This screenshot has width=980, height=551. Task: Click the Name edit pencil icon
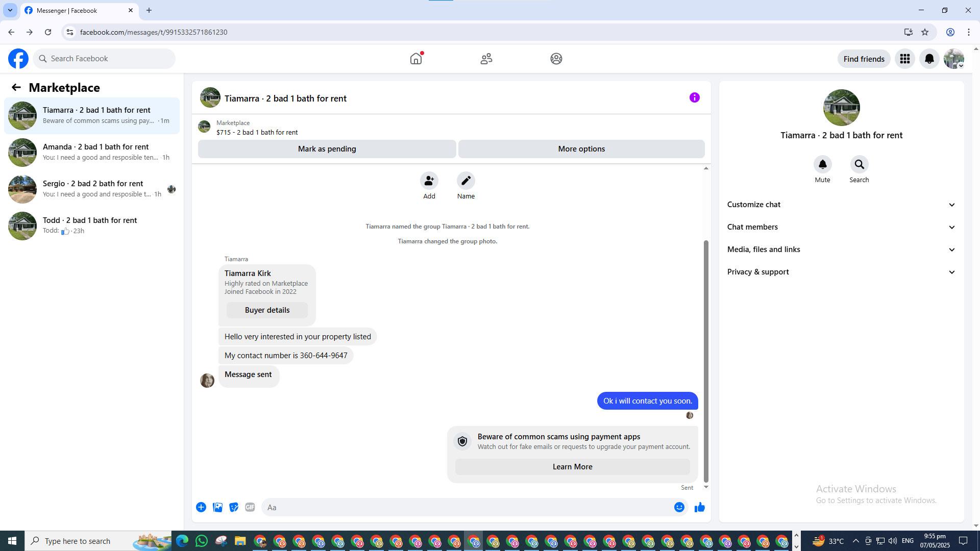(x=465, y=181)
